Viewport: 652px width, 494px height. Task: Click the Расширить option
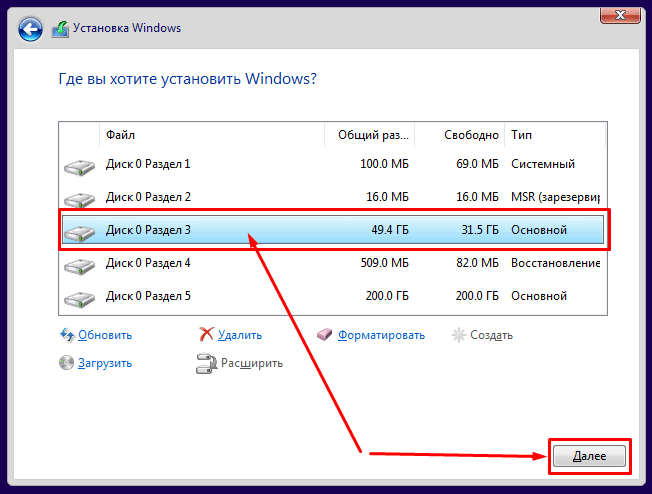coord(252,363)
